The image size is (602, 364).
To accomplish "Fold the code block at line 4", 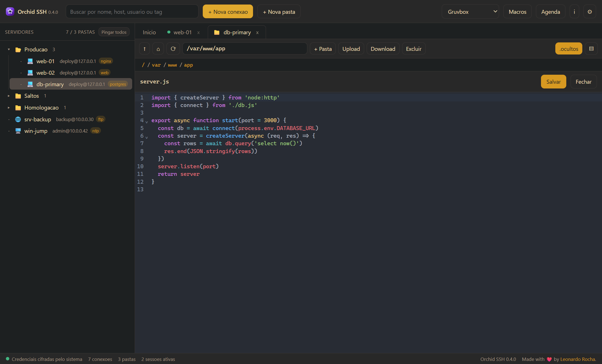I will point(146,122).
